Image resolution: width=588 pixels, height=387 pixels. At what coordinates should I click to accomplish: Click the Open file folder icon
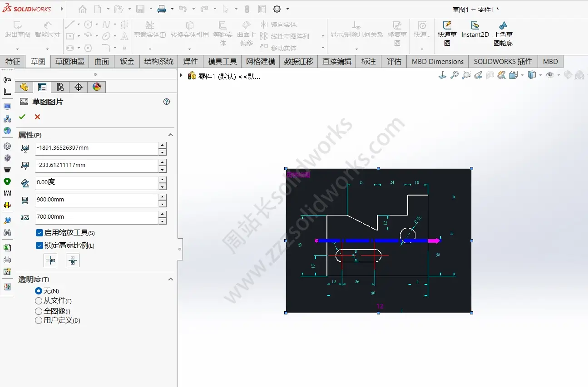pos(119,9)
